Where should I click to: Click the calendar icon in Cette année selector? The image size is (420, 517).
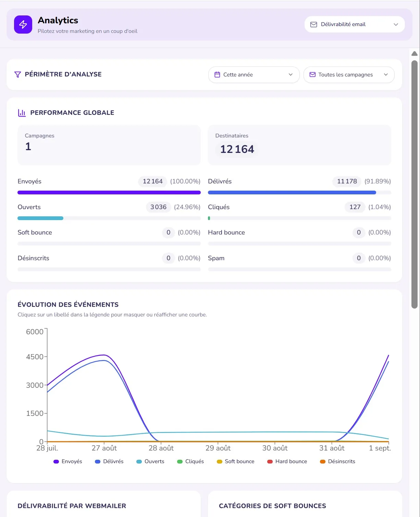pyautogui.click(x=217, y=75)
